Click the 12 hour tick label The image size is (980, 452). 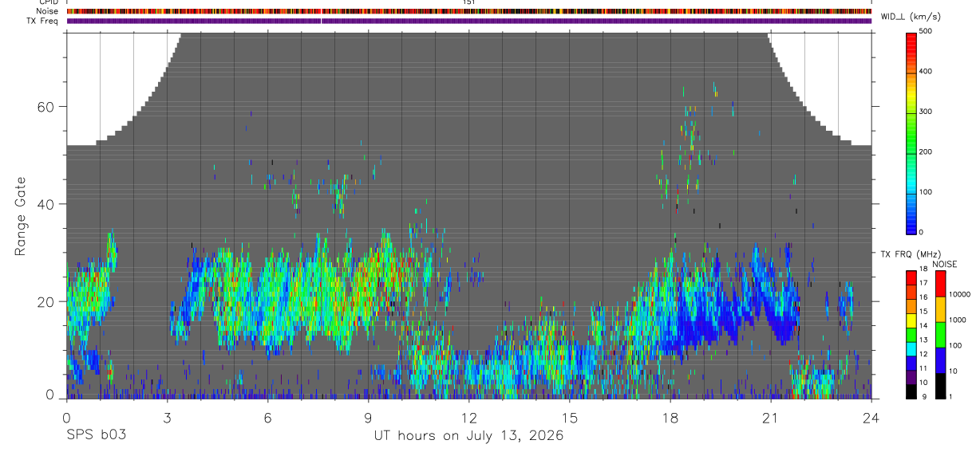[469, 418]
